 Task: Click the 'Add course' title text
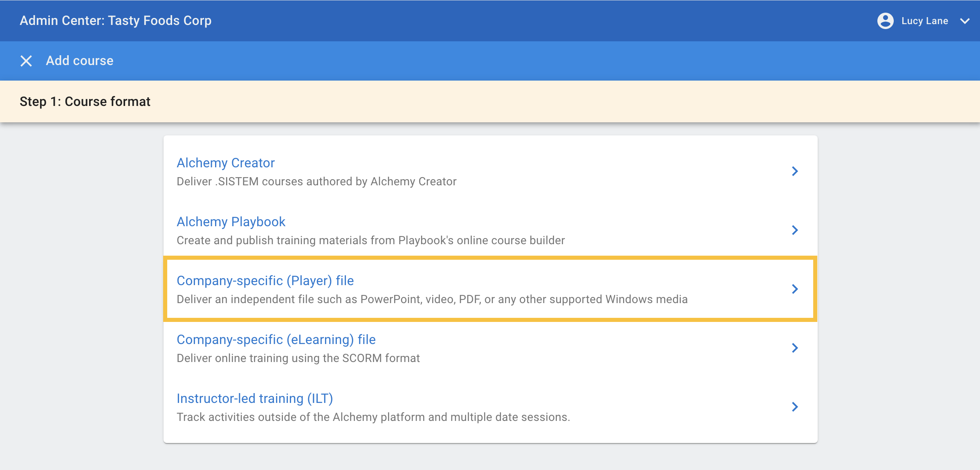pyautogui.click(x=80, y=61)
